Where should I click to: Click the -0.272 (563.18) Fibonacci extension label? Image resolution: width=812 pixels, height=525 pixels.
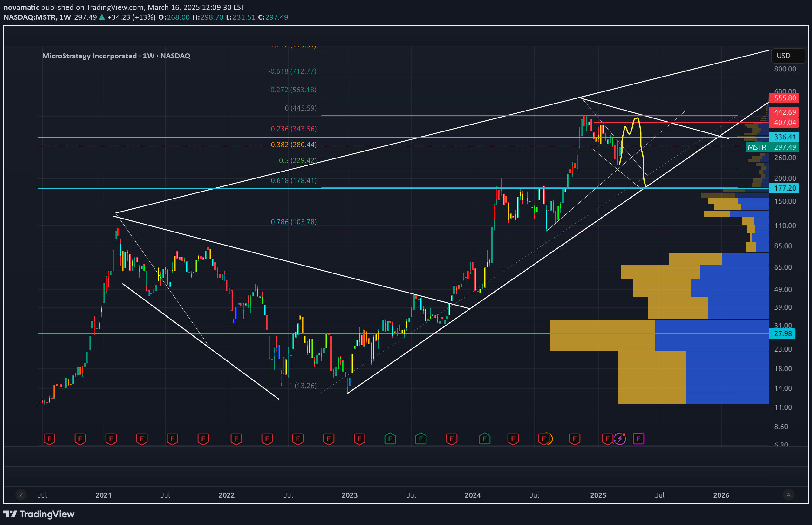point(292,90)
